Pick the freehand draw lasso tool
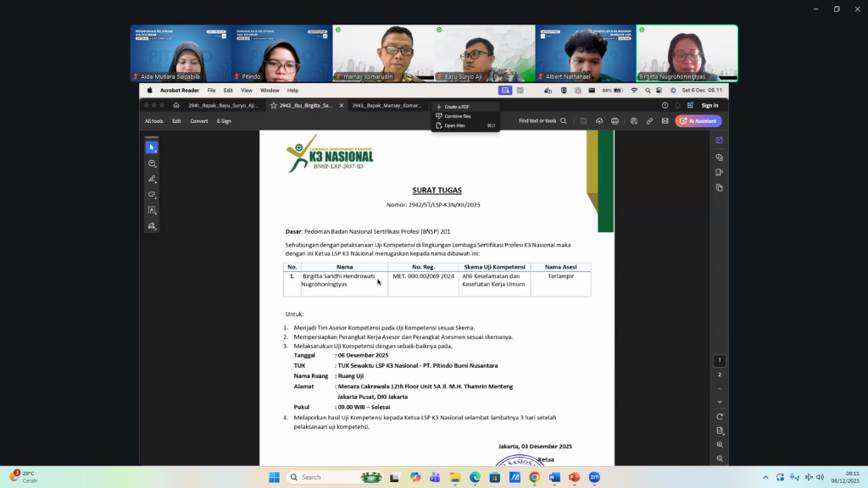868x488 pixels. (x=152, y=195)
